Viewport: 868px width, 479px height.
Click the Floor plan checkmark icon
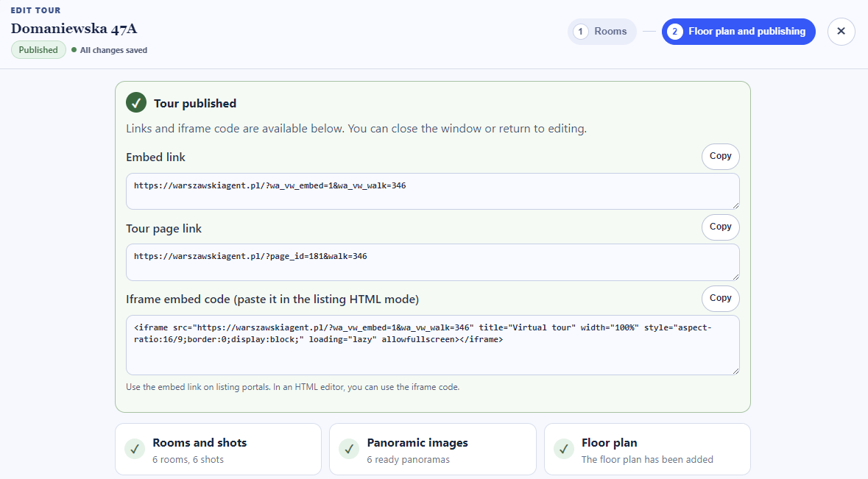[x=563, y=449]
